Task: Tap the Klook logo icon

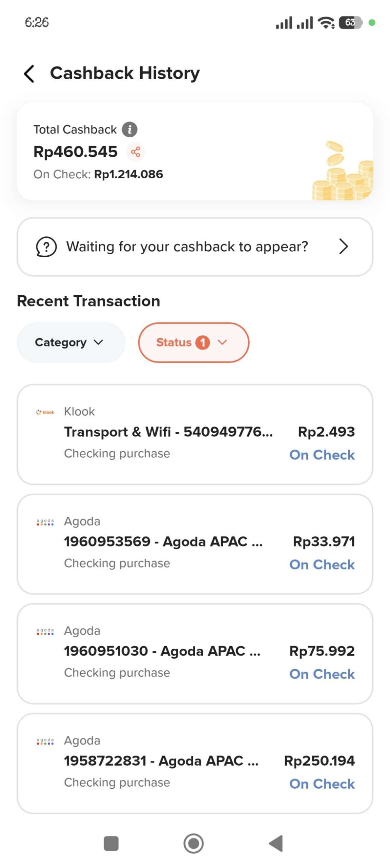Action: coord(45,412)
